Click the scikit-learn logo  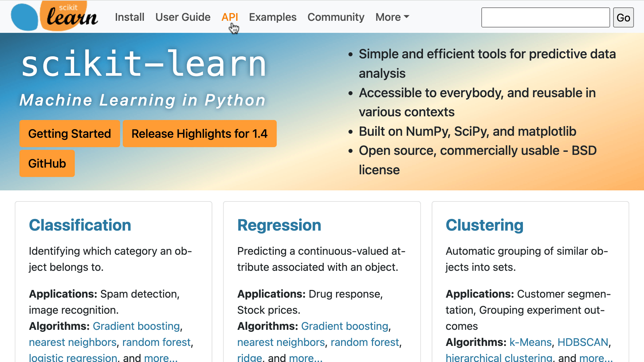[54, 16]
